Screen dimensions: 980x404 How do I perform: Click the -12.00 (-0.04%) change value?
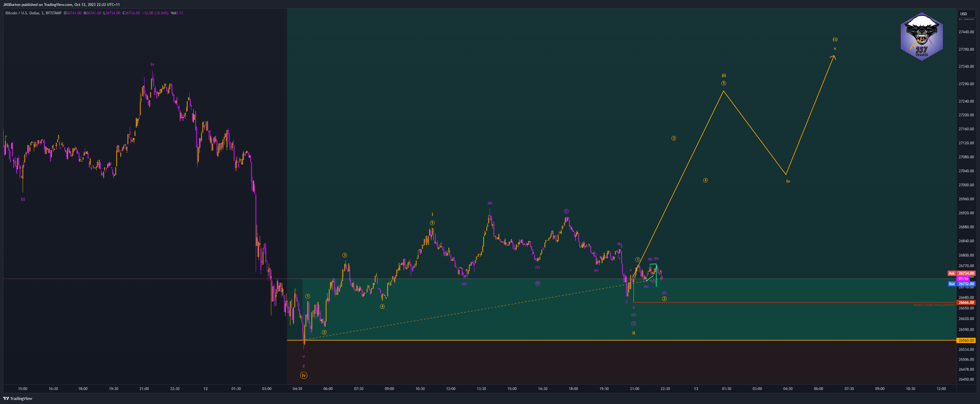[155, 13]
